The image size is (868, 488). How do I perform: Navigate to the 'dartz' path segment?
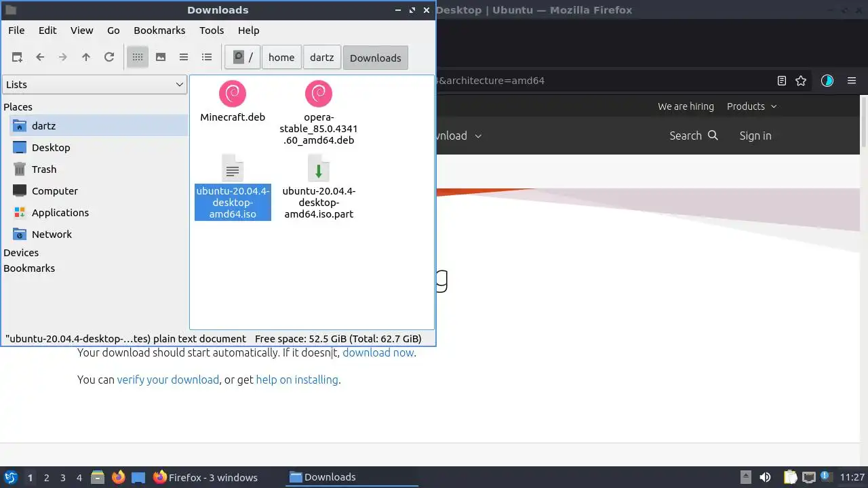[322, 58]
